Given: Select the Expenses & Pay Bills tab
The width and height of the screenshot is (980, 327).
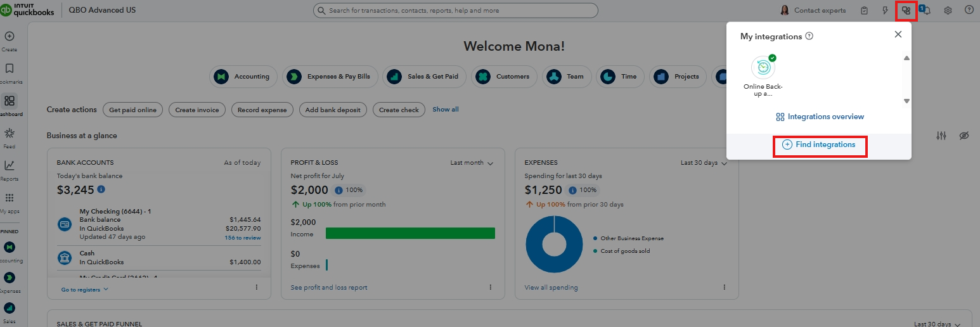Looking at the screenshot, I should click(330, 77).
